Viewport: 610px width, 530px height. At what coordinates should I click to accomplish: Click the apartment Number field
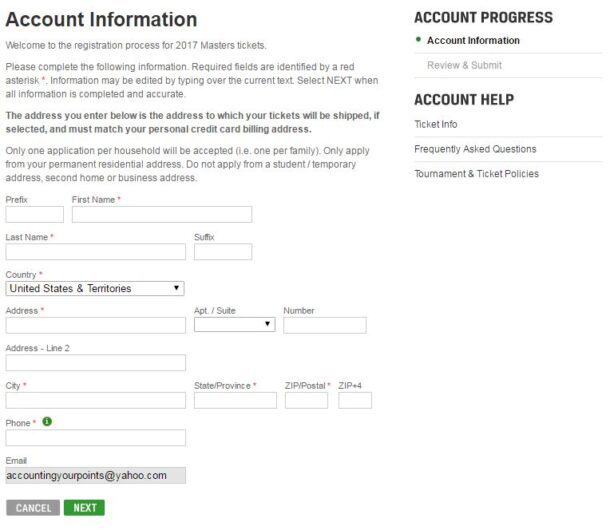(324, 325)
